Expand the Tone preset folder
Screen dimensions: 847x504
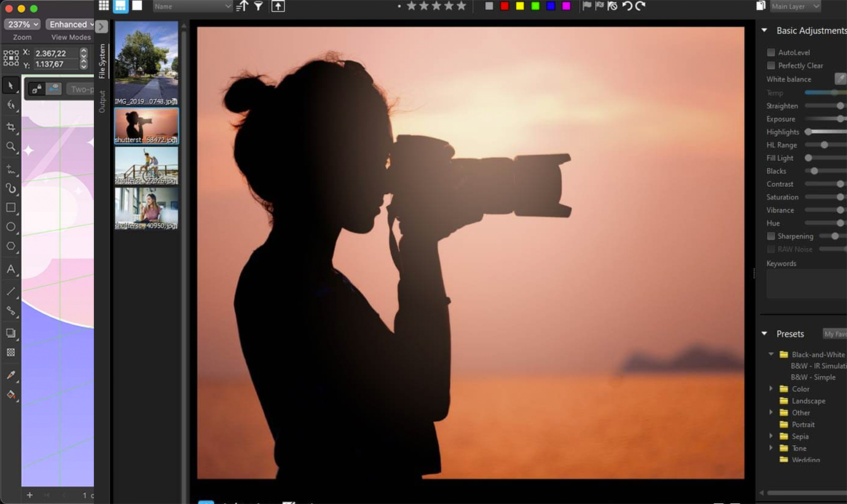pos(771,449)
